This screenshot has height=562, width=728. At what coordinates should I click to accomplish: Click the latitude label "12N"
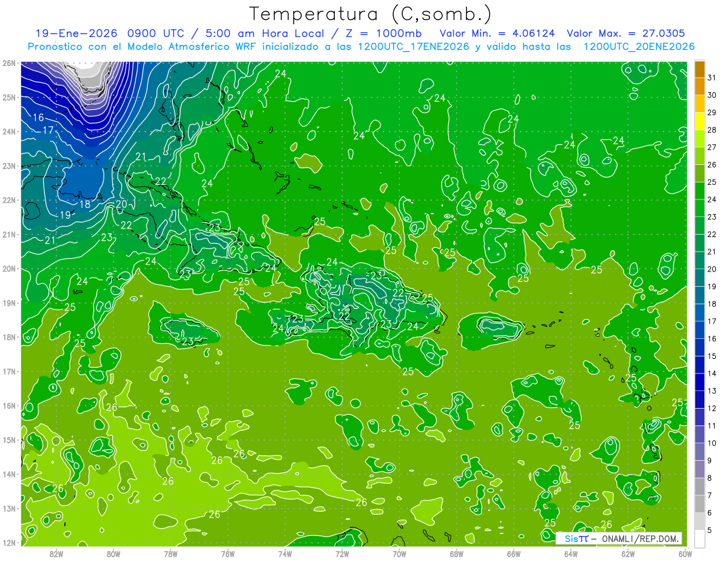(x=8, y=543)
